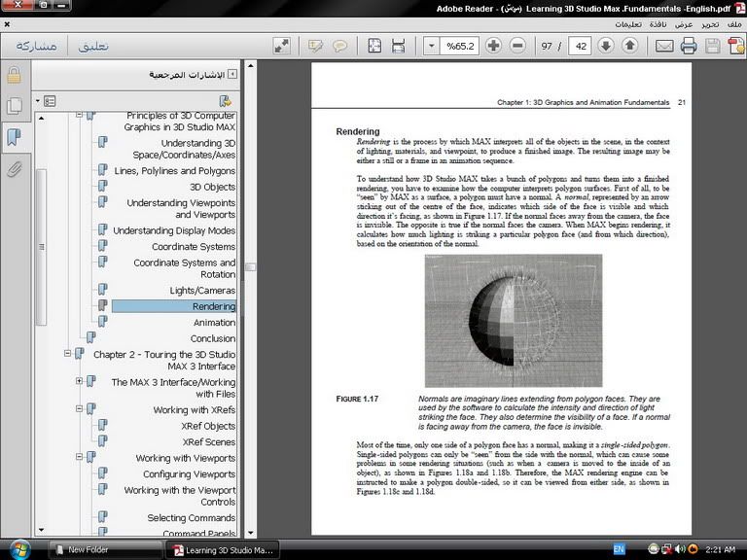Show the page thumbnails panel icon
Image resolution: width=747 pixels, height=560 pixels.
pos(15,106)
